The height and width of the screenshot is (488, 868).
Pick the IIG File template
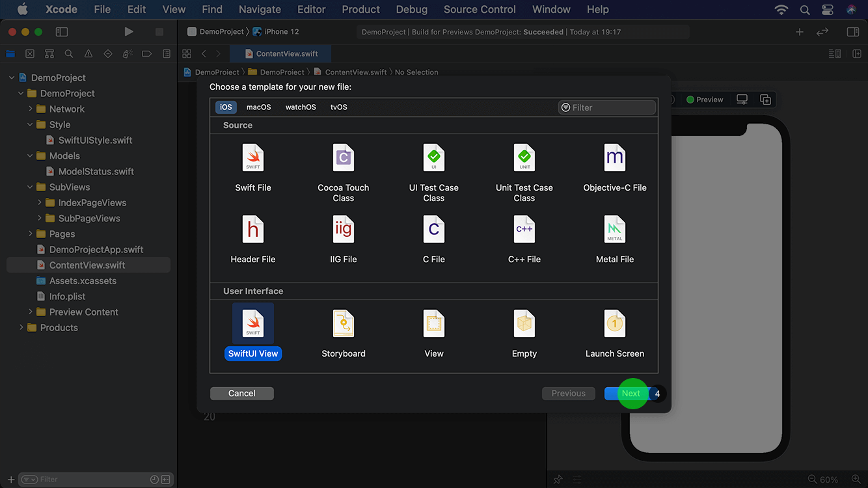(x=344, y=239)
